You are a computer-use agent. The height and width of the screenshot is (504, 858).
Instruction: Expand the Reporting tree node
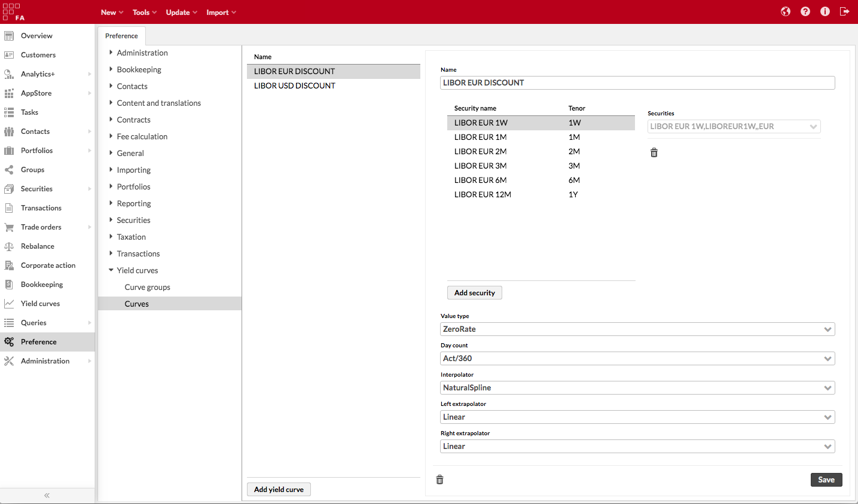[111, 203]
